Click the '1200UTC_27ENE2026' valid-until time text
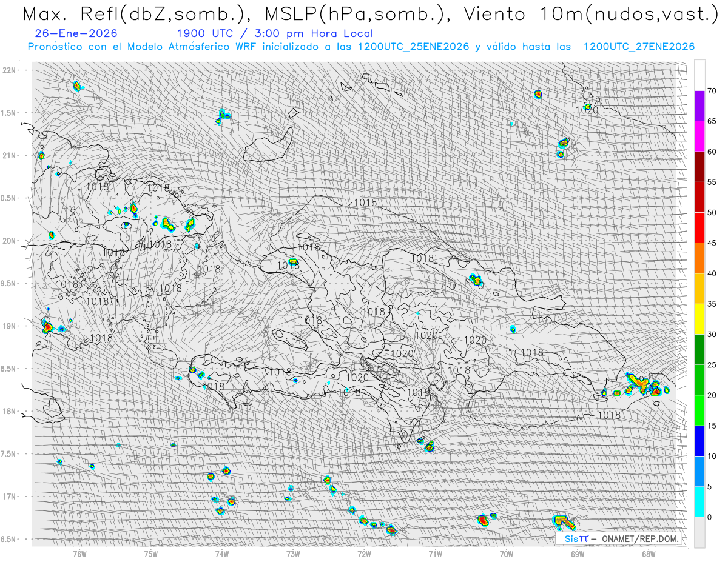Screen dimensions: 728x562 tap(639, 47)
